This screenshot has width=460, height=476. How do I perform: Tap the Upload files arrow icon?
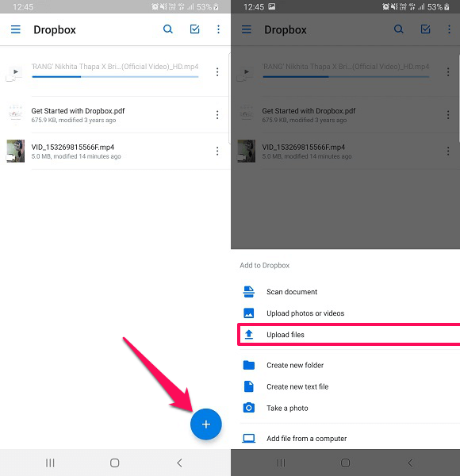[x=249, y=335]
